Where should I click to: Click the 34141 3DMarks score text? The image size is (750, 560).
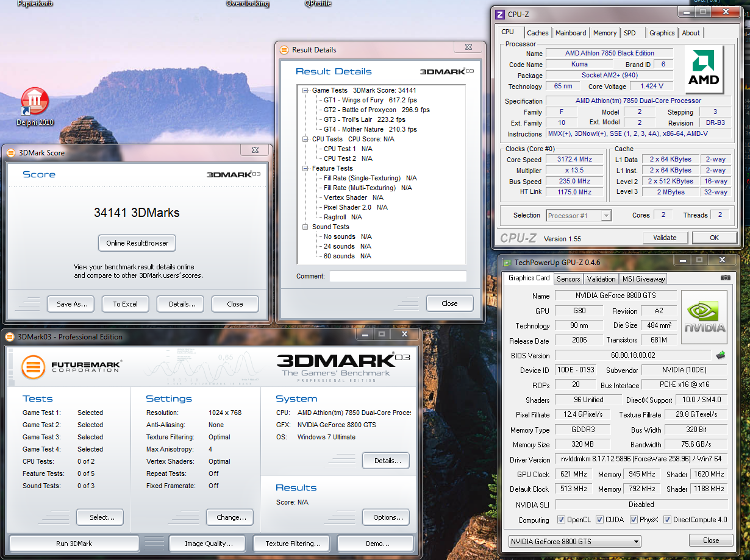pyautogui.click(x=137, y=213)
